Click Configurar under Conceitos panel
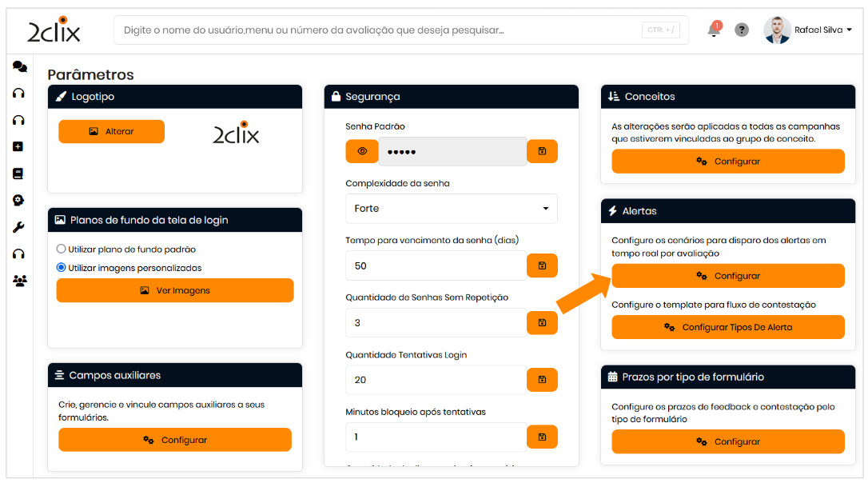Viewport: 868px width, 483px height. click(x=727, y=162)
